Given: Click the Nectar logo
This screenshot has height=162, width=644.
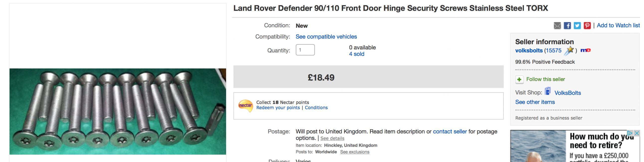Looking at the screenshot, I should 245,106.
